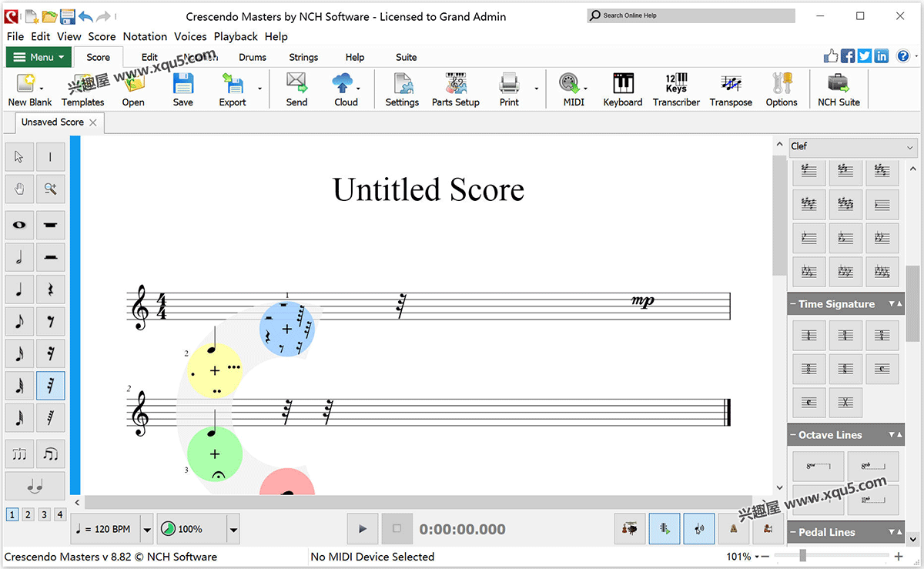This screenshot has height=569, width=924.
Task: Switch to the Drums ribbon tab
Action: (253, 57)
